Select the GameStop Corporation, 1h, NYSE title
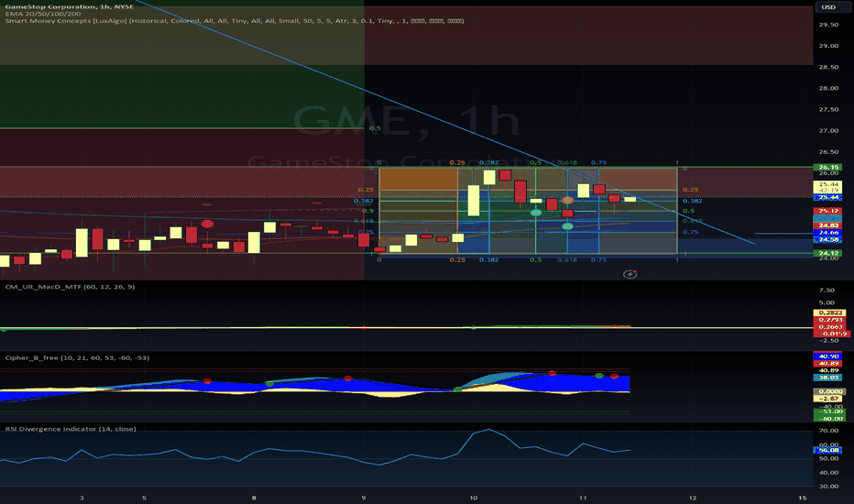 click(69, 6)
